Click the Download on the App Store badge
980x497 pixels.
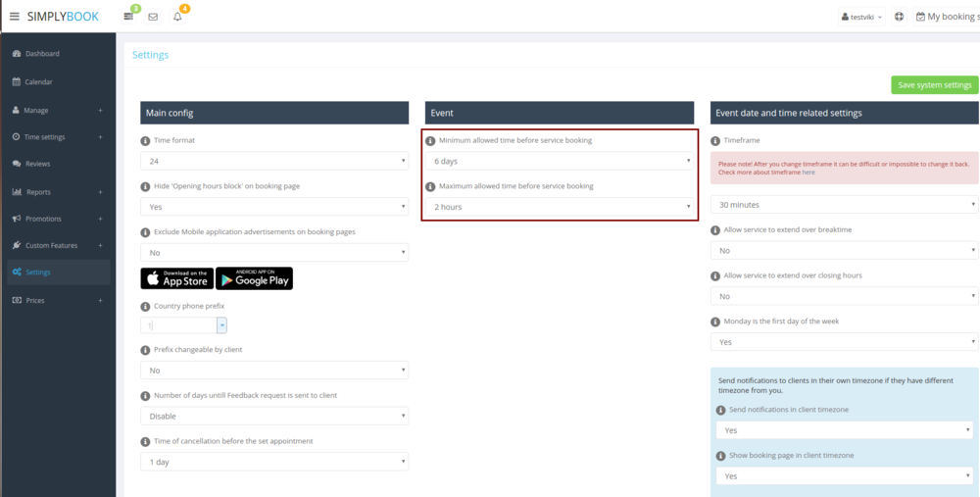176,278
